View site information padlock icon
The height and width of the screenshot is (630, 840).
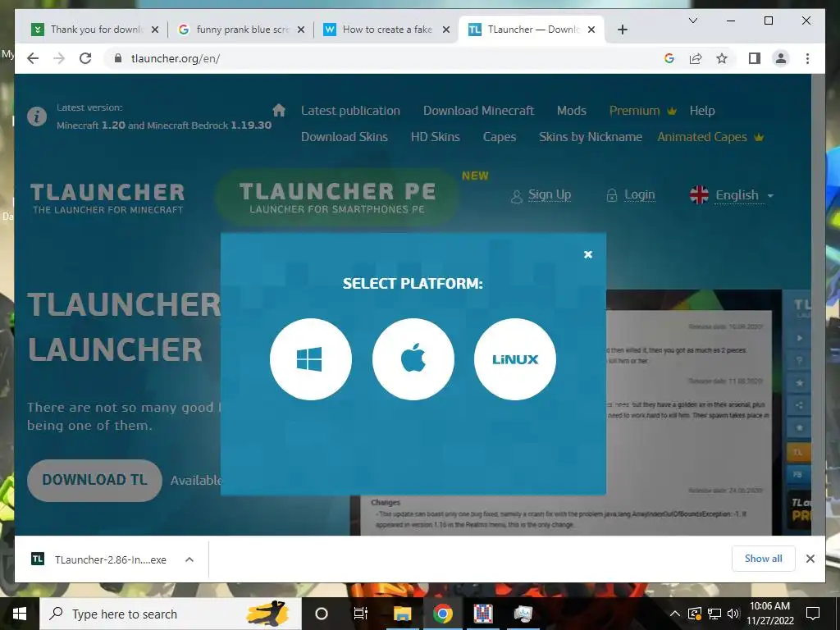coord(118,58)
